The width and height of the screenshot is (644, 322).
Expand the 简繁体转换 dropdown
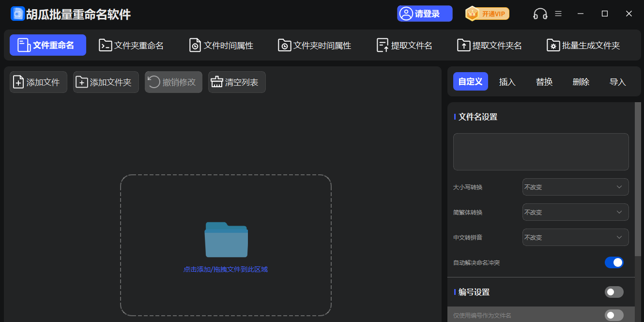pos(575,212)
